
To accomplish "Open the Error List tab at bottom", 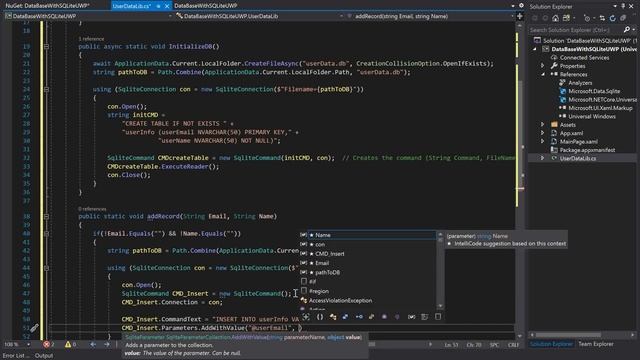I will coord(16,356).
